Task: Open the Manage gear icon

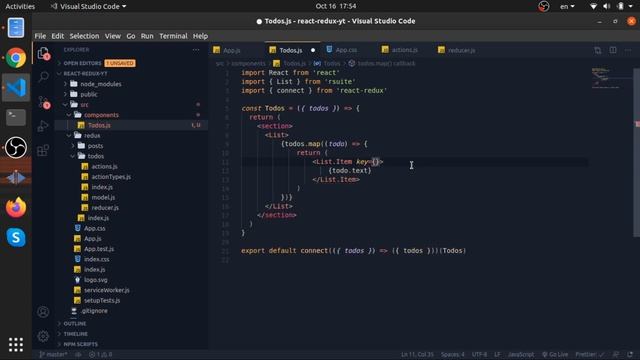Action: click(x=43, y=336)
